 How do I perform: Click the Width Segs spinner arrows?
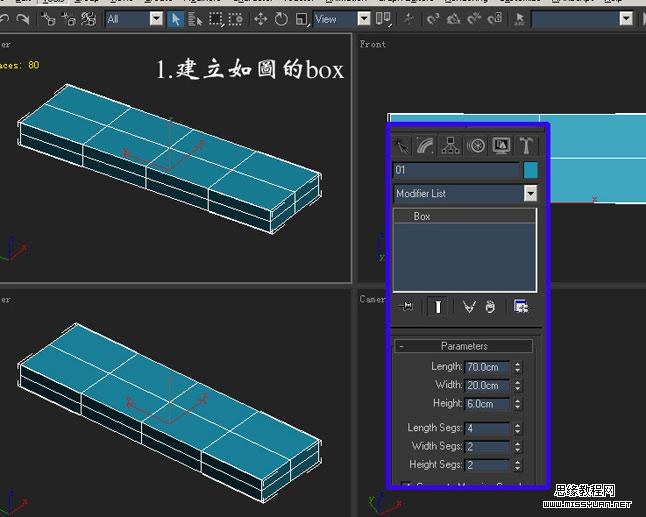517,447
